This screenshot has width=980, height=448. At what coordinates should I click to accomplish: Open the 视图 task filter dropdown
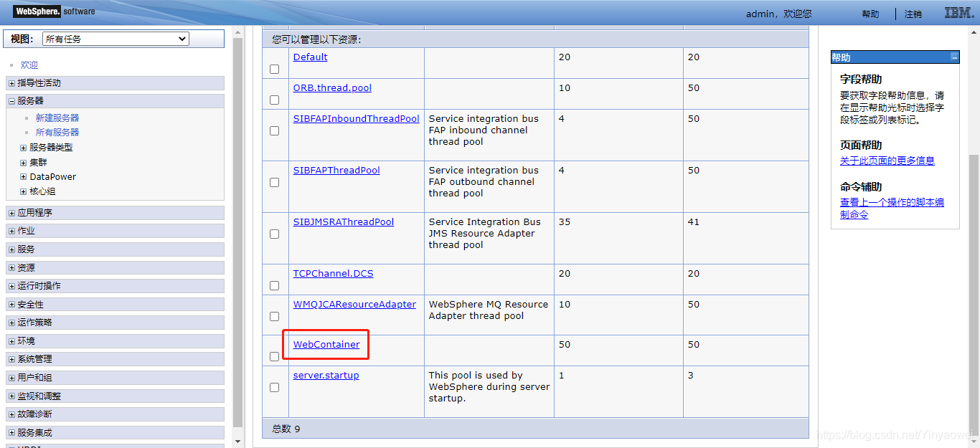(116, 39)
